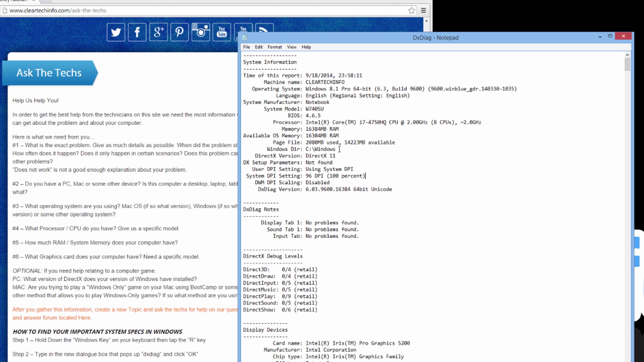Image resolution: width=644 pixels, height=362 pixels.
Task: Click the Facebook social icon
Action: point(137,32)
